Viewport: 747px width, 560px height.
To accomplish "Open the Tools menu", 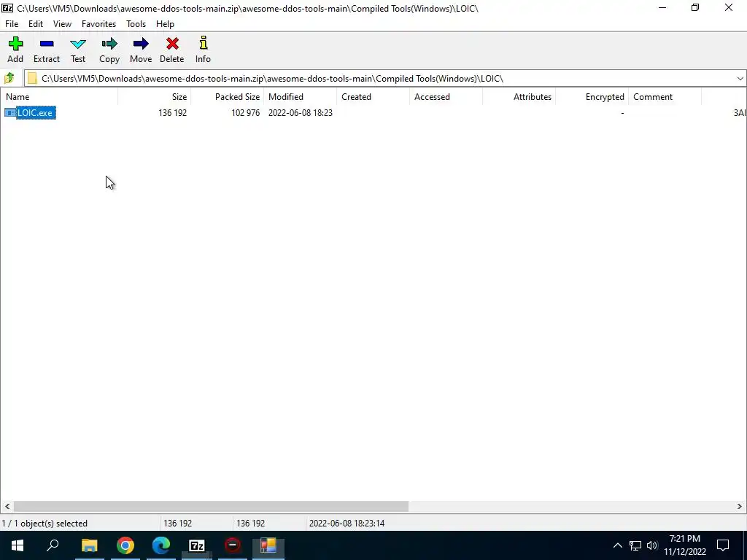I will [136, 24].
